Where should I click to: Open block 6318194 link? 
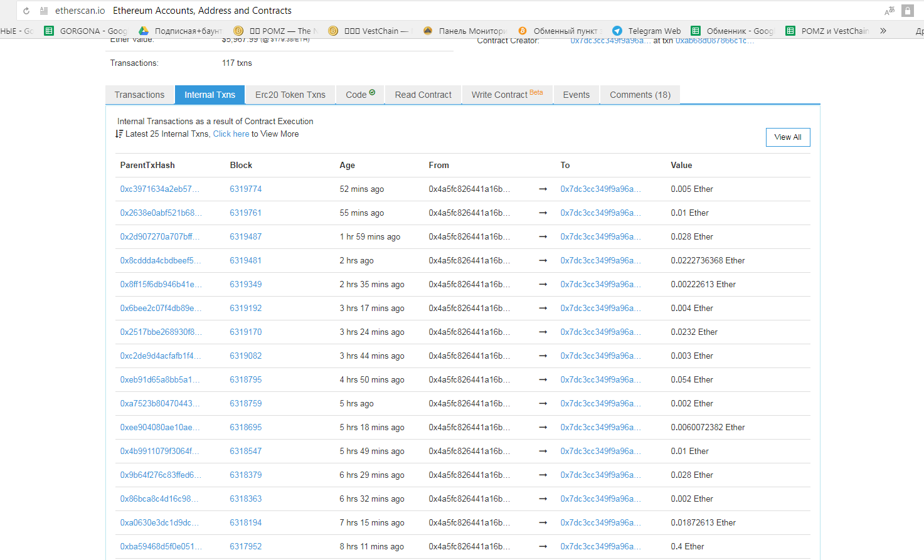(246, 522)
